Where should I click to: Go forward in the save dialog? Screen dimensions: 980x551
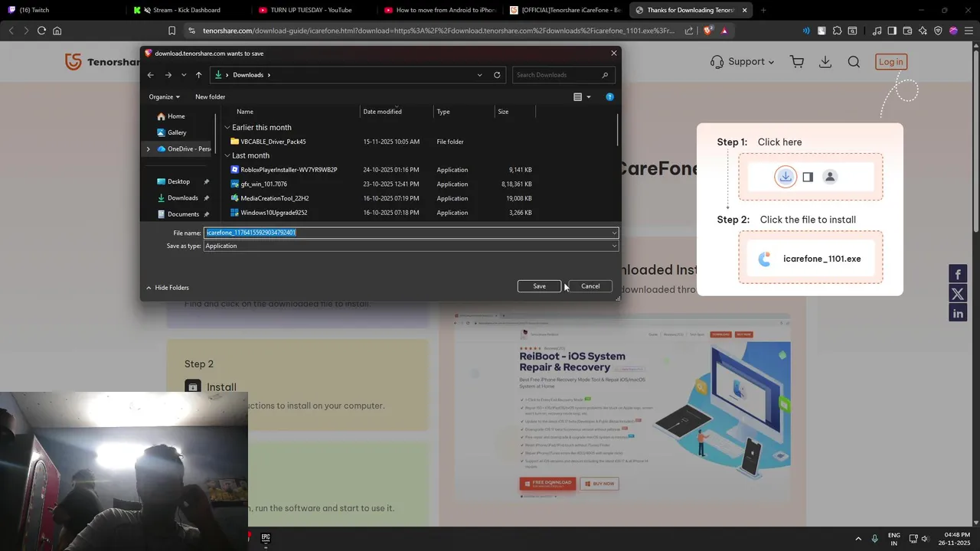(168, 75)
